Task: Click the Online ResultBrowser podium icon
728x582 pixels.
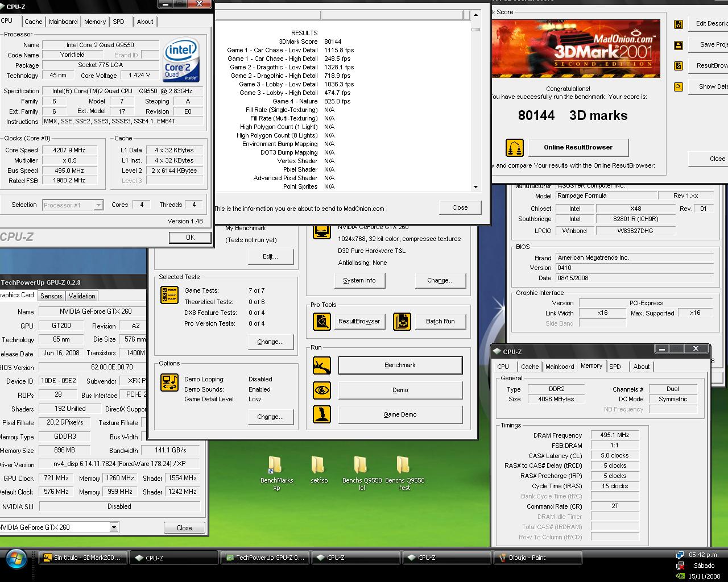Action: tap(515, 148)
